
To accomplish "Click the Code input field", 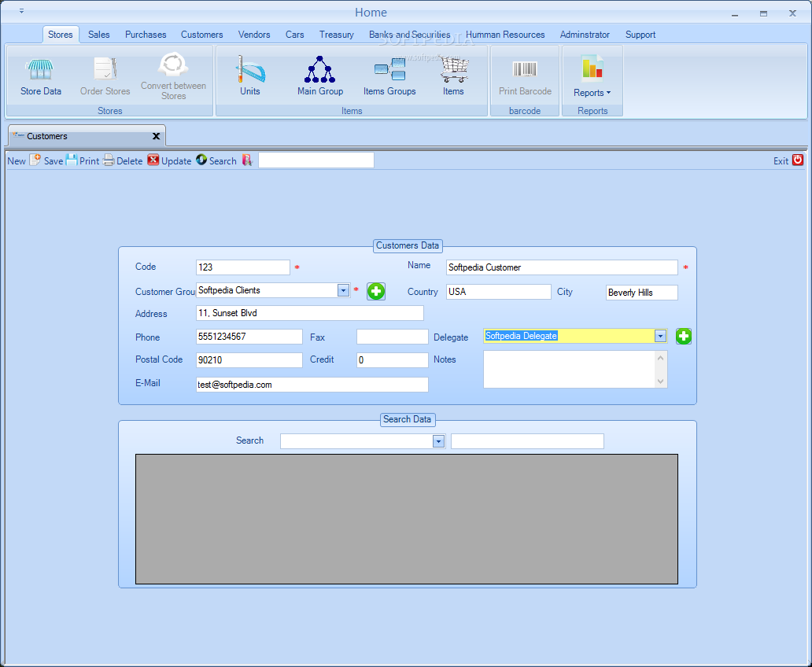I will 243,267.
